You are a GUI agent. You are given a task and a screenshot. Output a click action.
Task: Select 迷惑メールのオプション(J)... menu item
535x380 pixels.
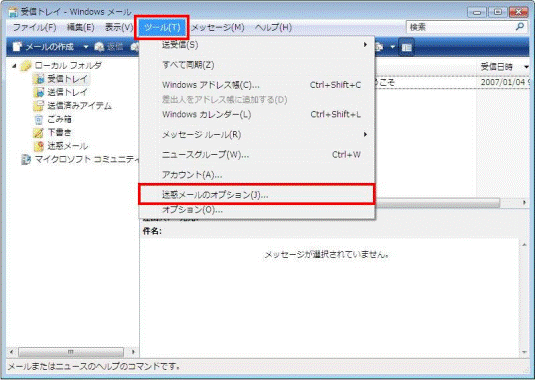[257, 194]
